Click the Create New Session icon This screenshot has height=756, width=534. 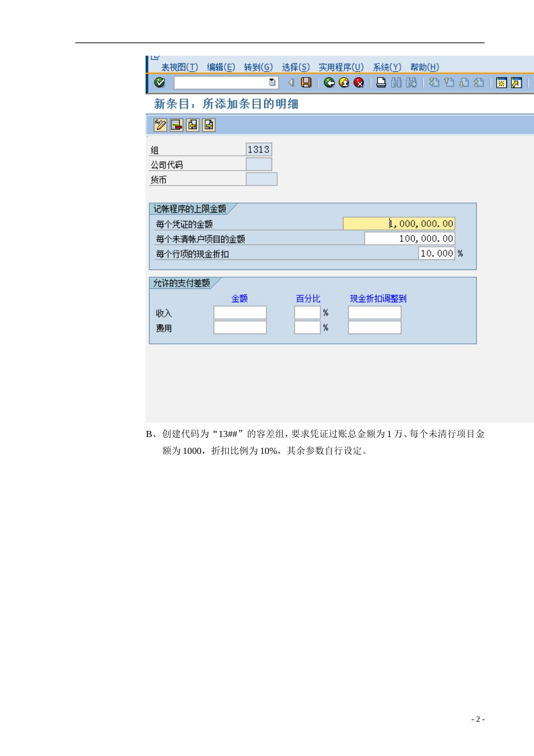coord(501,83)
